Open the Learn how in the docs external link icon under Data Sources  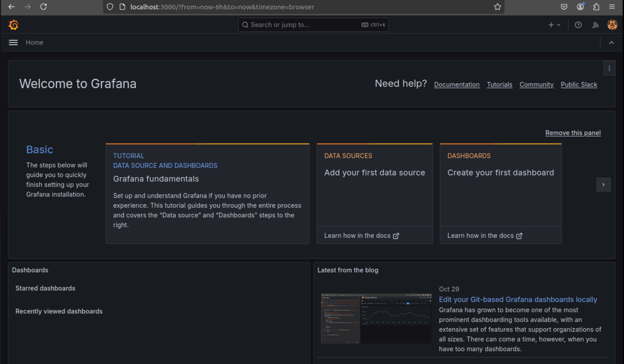point(396,236)
